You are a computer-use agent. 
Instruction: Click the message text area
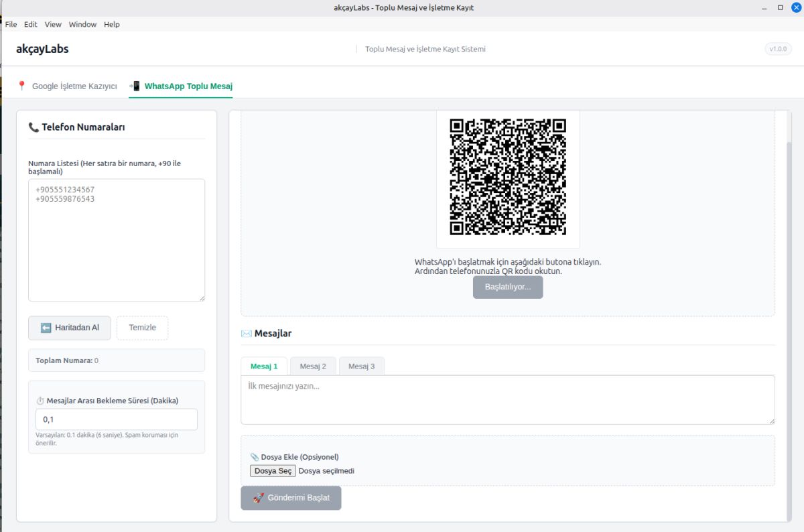[507, 399]
